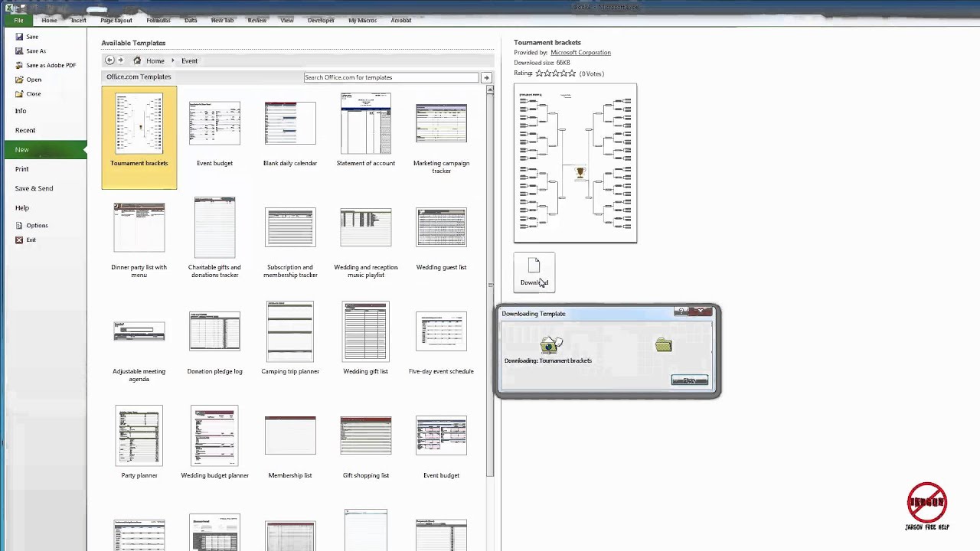Click the Exit icon in sidebar
Image resolution: width=980 pixels, height=551 pixels.
[19, 240]
